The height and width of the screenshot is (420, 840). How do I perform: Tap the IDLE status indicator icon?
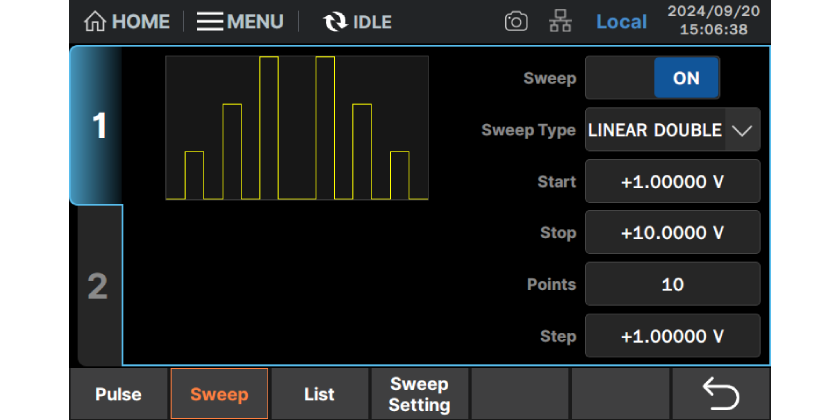click(335, 21)
